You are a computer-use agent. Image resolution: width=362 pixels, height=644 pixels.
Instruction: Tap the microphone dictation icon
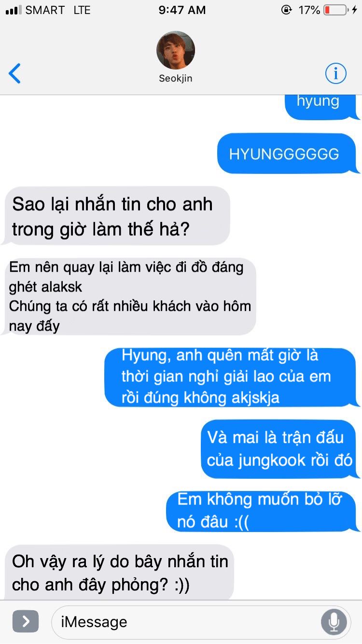[334, 622]
